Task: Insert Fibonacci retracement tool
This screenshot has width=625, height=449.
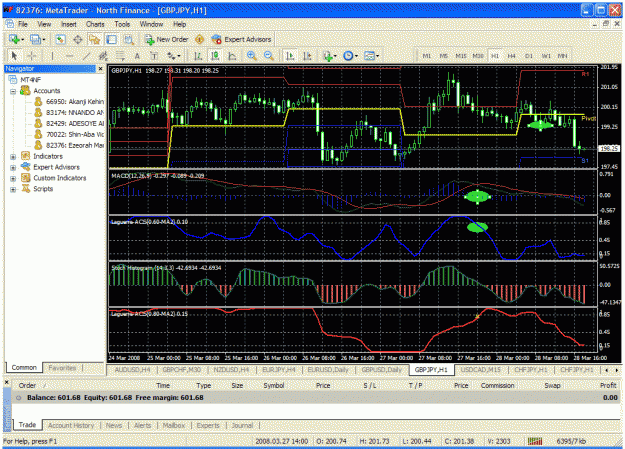Action: pos(120,56)
